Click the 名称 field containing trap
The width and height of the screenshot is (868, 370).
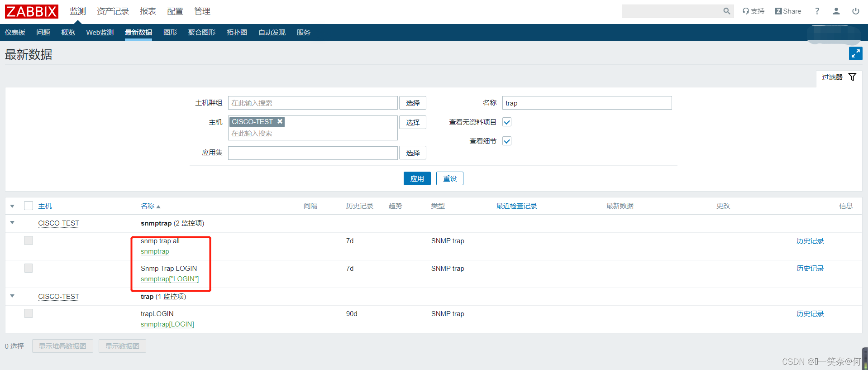point(587,103)
